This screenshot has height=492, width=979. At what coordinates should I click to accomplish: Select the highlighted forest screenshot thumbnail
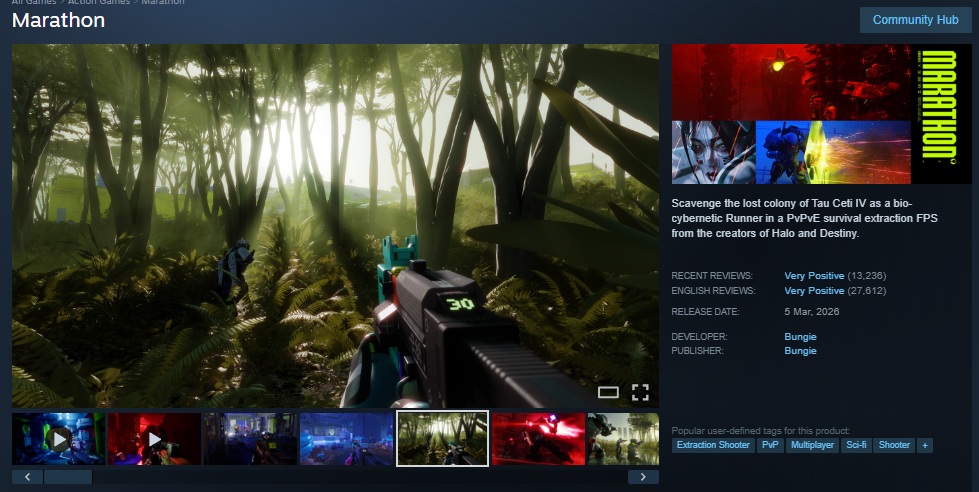point(443,439)
